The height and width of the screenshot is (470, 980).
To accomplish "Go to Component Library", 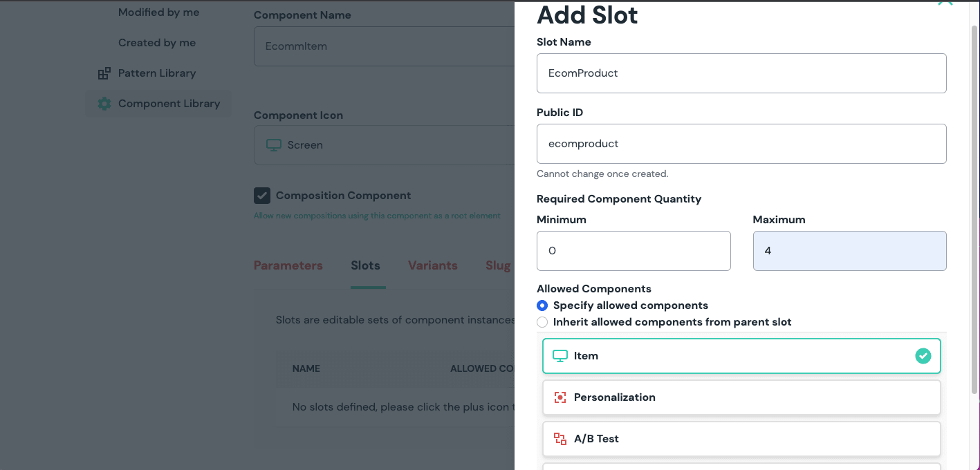I will pos(158,104).
